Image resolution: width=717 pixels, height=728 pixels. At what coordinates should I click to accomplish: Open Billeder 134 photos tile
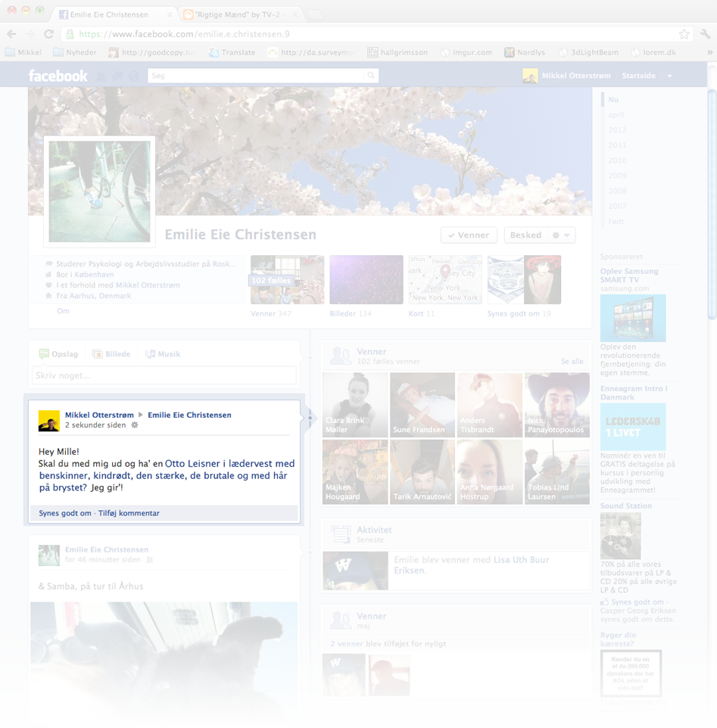pos(366,279)
